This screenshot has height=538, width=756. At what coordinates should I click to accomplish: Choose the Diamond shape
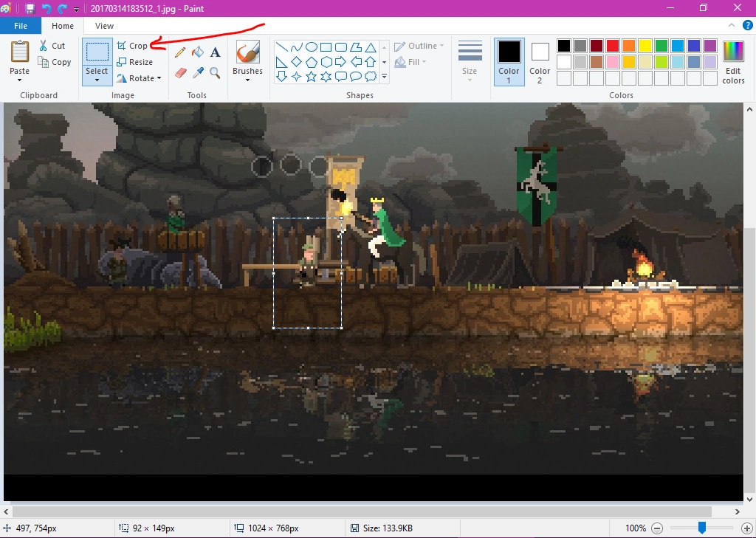[297, 62]
